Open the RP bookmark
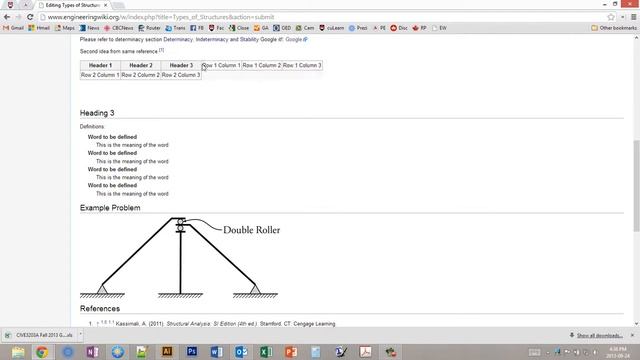Viewport: 640px width, 360px height. point(420,28)
